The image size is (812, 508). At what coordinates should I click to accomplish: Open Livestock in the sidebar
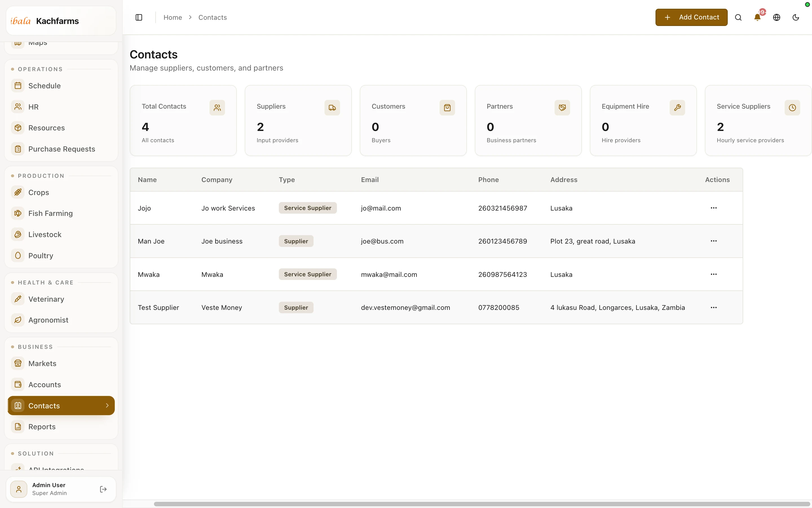click(61, 235)
